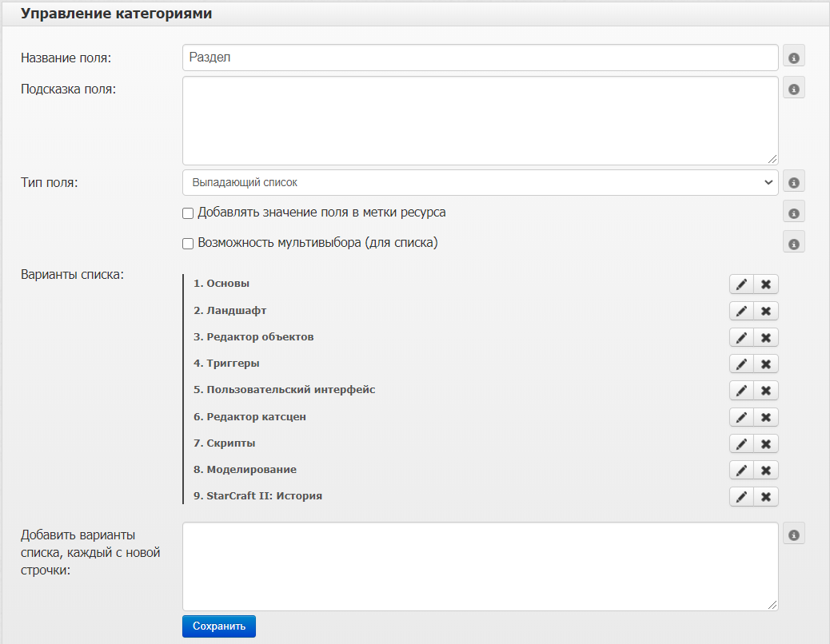Edit the "Пользовательский интерфейс" option

[741, 391]
